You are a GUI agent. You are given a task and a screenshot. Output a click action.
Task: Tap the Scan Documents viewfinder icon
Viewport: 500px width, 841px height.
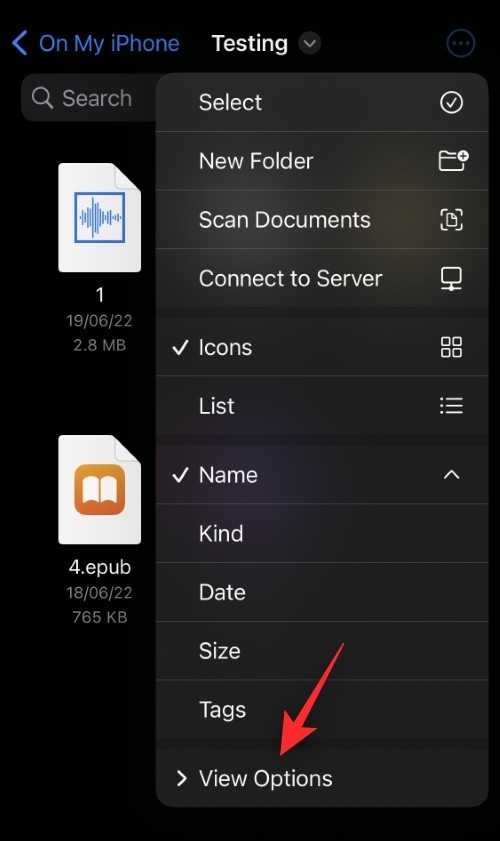pos(452,219)
